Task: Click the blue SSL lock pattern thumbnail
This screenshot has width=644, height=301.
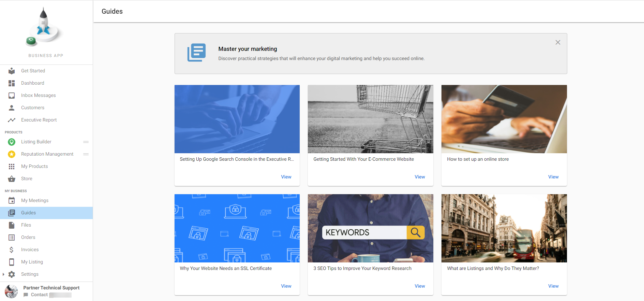Action: [x=237, y=228]
